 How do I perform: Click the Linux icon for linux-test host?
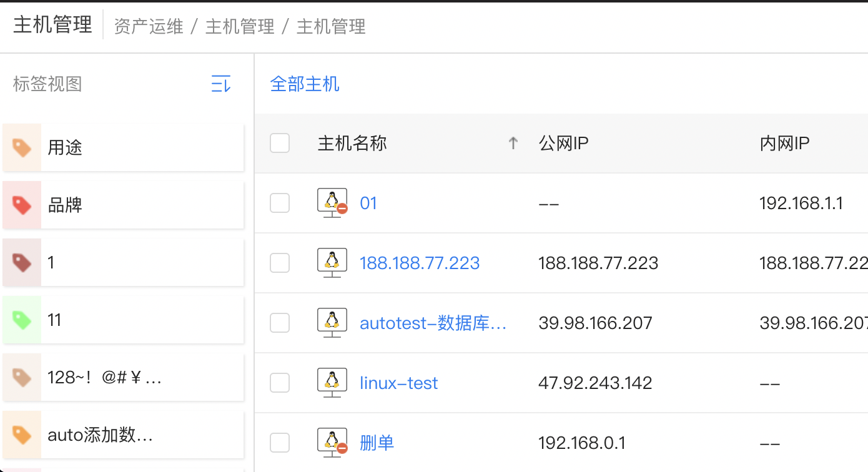(x=332, y=383)
